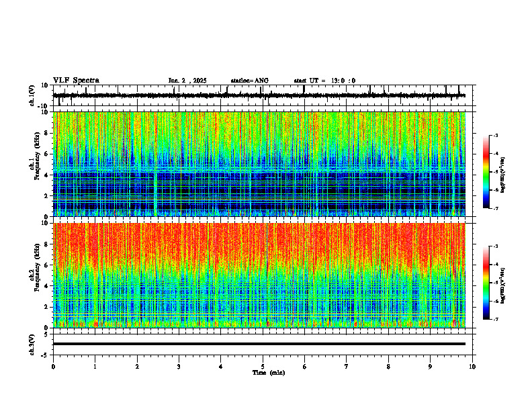This screenshot has height=411, width=532.
Task: Click the "VLF Spectra" title text
Action: tap(76, 81)
